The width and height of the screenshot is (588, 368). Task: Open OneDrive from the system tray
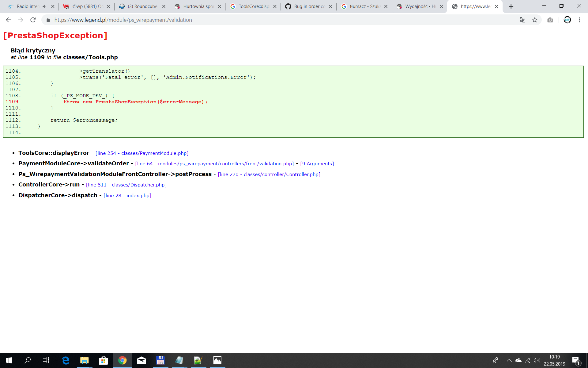(518, 360)
